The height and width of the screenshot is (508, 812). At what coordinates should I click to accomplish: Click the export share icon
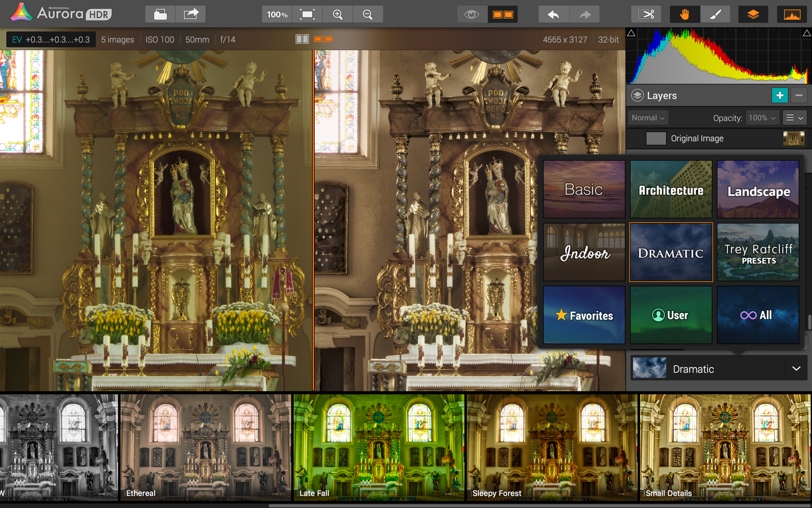tap(191, 14)
